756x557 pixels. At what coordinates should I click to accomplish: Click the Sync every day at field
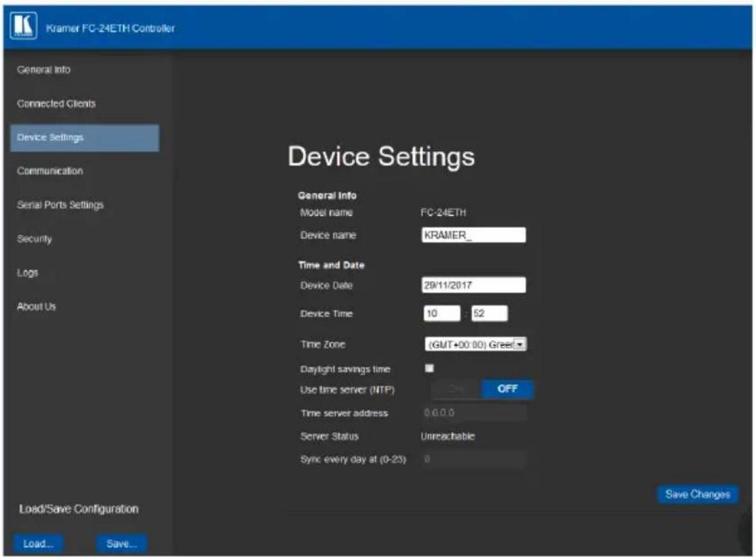[475, 459]
